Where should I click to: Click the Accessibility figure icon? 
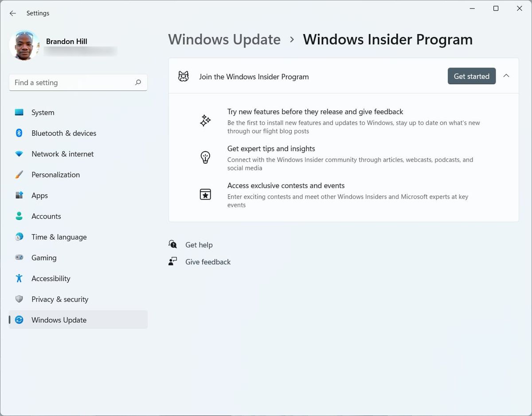coord(19,278)
